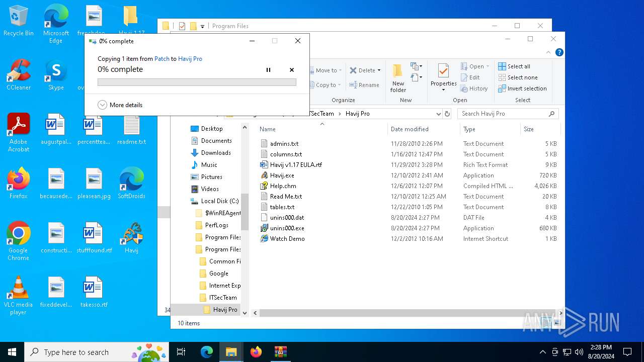Refresh the Havij Pro folder view
Image resolution: width=644 pixels, height=362 pixels.
(x=447, y=114)
